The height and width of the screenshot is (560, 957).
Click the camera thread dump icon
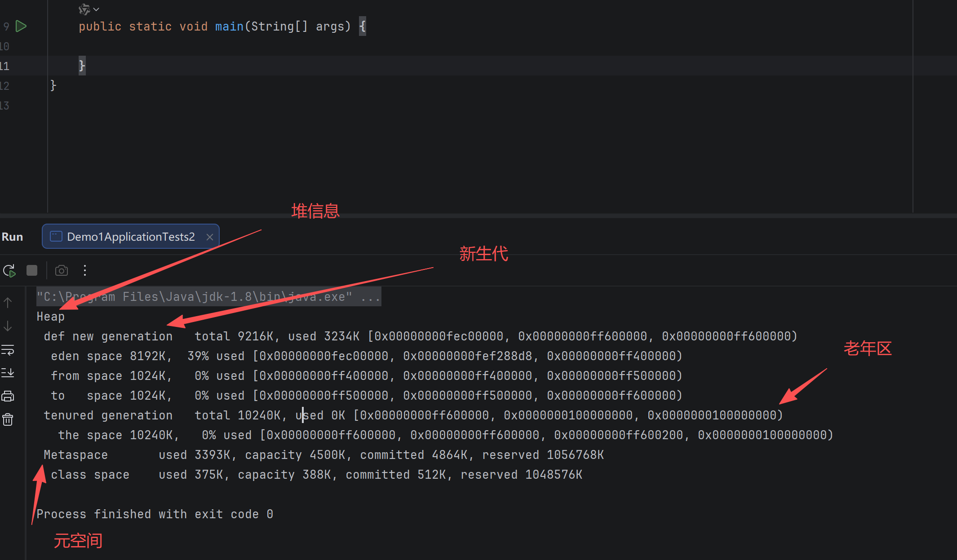point(62,270)
